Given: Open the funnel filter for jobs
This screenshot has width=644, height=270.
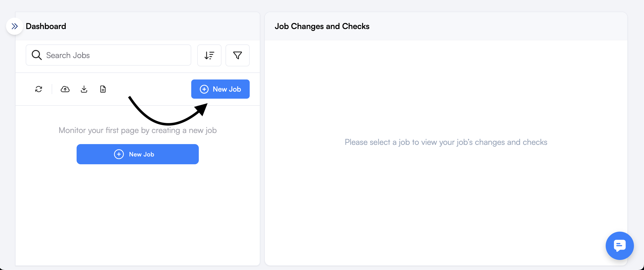Looking at the screenshot, I should (x=237, y=56).
